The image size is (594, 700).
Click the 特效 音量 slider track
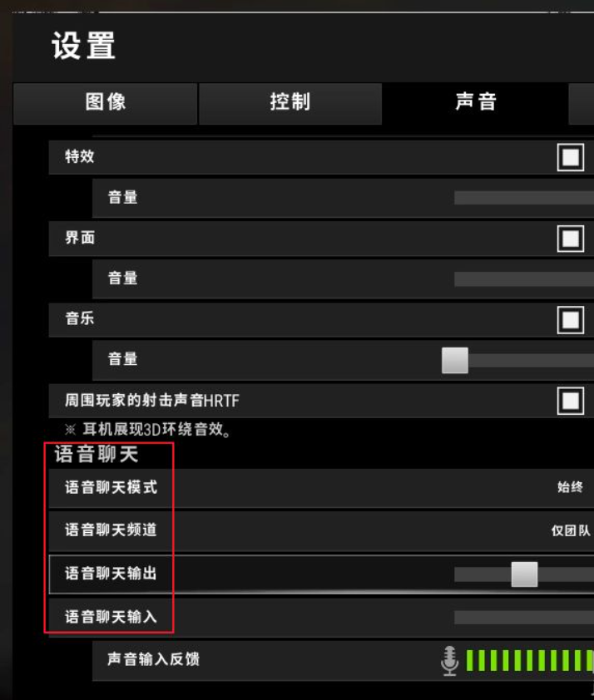pyautogui.click(x=524, y=198)
